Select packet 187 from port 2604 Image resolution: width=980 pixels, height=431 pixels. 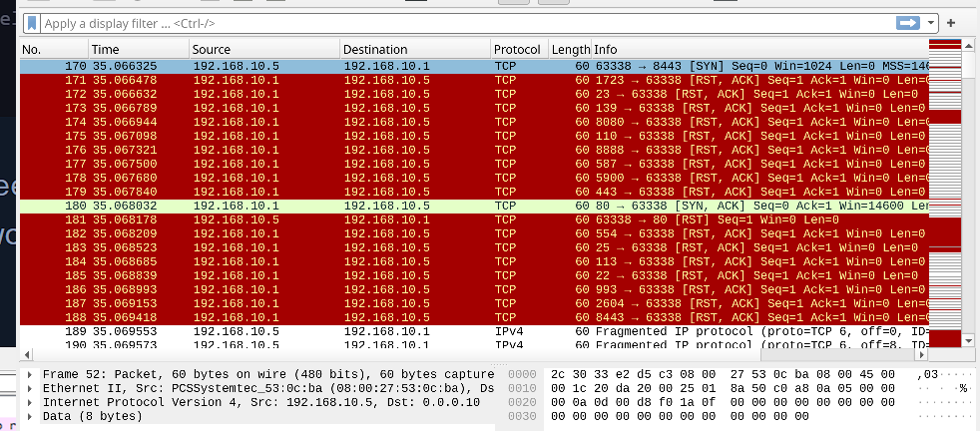[474, 303]
